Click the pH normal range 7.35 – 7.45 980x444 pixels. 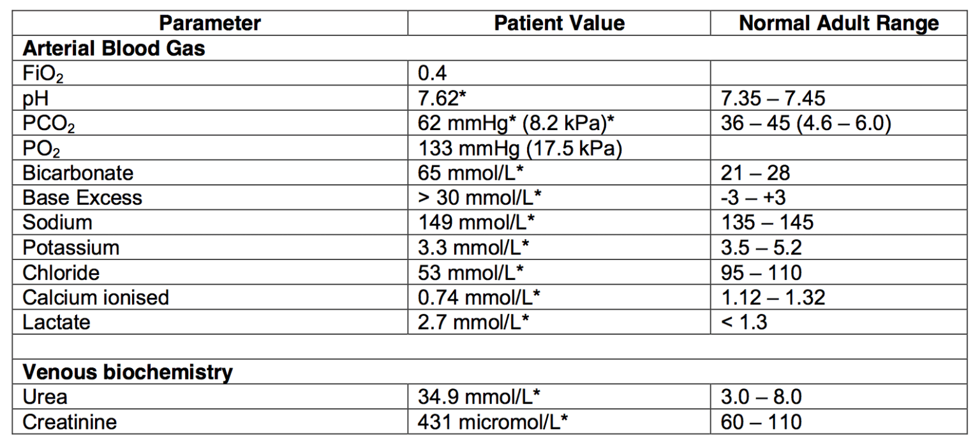(773, 98)
